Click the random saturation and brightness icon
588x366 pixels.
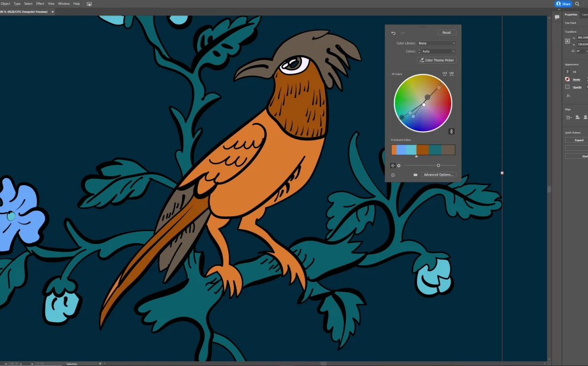(x=452, y=74)
